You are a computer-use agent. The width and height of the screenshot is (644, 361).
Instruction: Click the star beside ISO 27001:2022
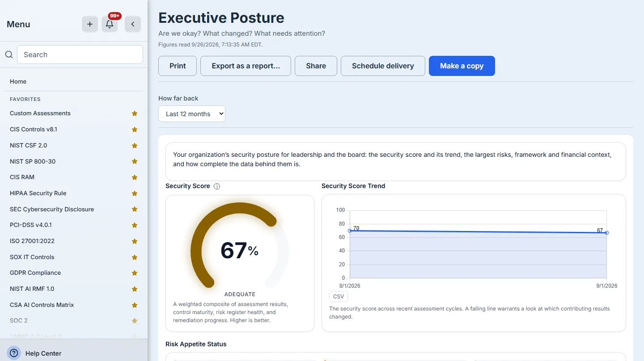135,241
